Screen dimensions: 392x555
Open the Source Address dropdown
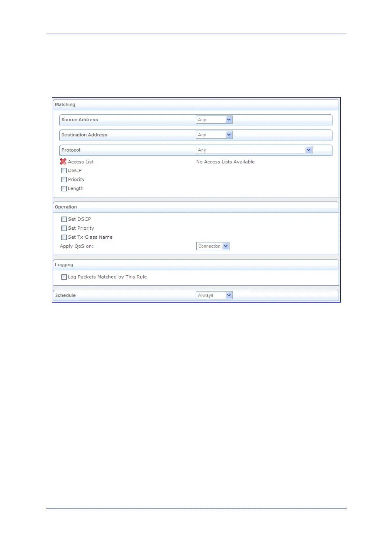[x=214, y=120]
